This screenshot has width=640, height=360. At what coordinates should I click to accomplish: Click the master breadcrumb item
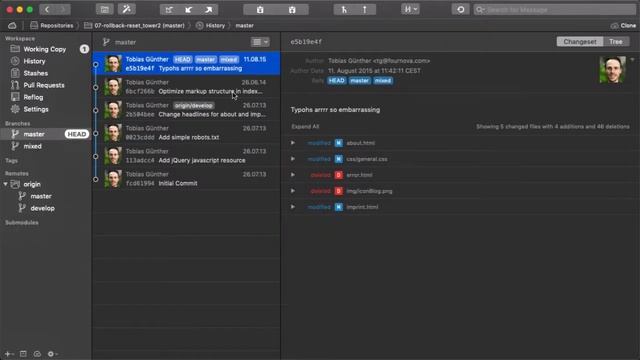244,25
